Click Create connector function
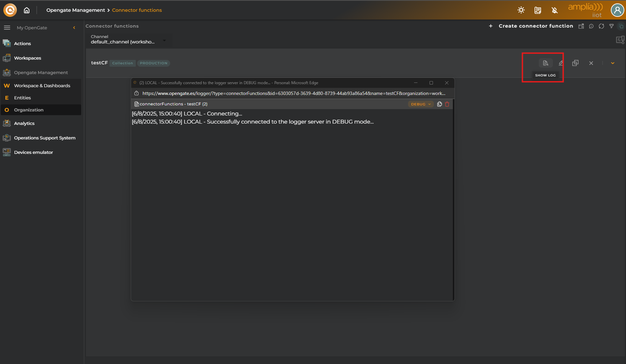Viewport: 626px width, 364px height. (x=536, y=26)
